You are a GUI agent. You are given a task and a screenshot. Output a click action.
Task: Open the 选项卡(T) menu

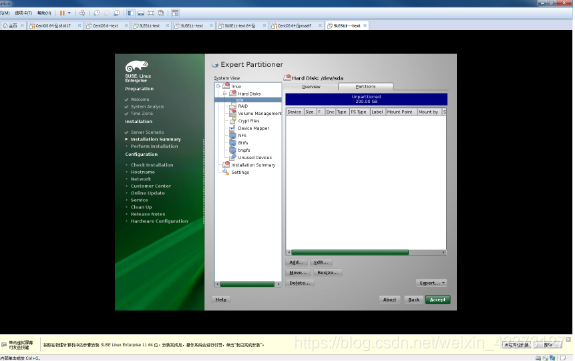click(23, 13)
